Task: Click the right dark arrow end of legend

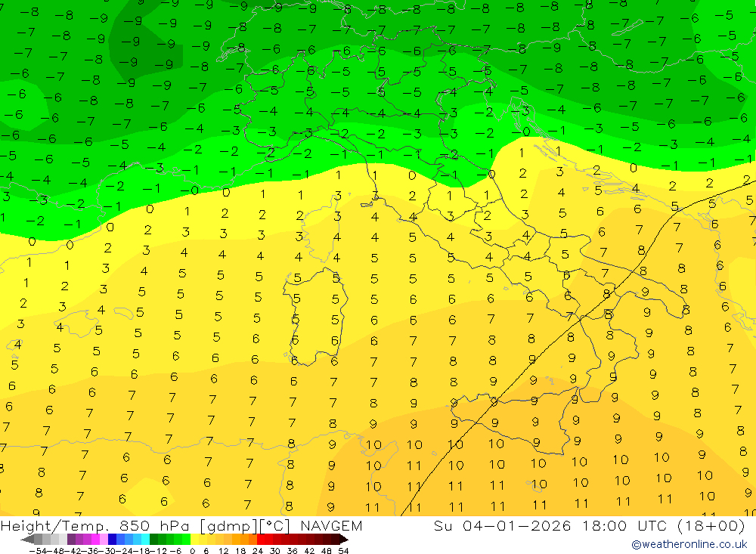Action: tap(344, 539)
